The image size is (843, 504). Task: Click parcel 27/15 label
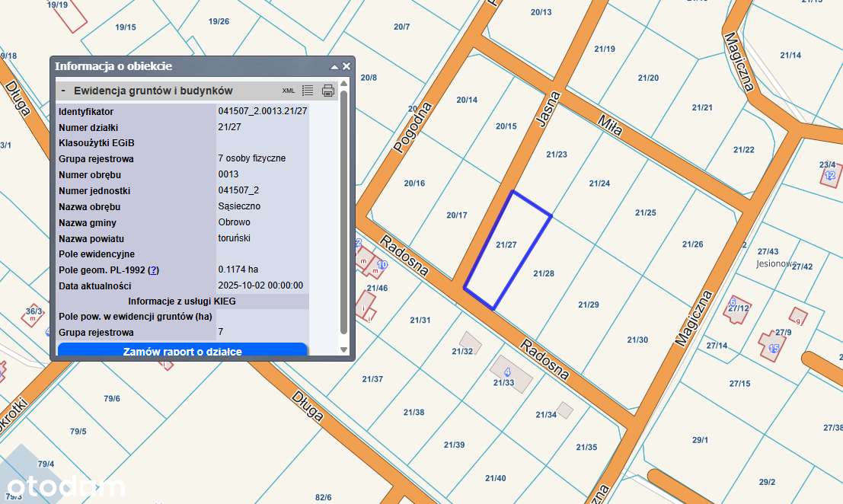pyautogui.click(x=739, y=383)
